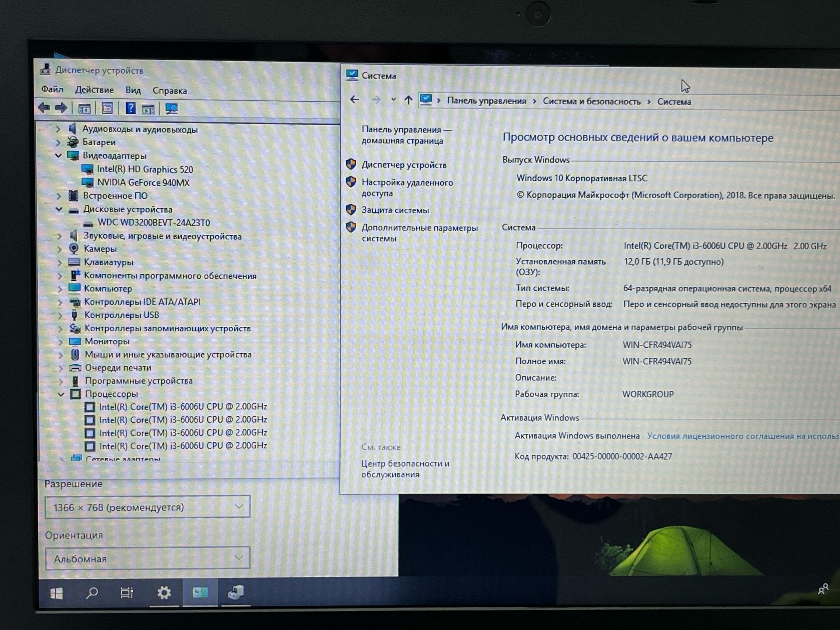Open Дополнительные параметры системы link
Viewport: 840px width, 630px height.
pyautogui.click(x=420, y=233)
